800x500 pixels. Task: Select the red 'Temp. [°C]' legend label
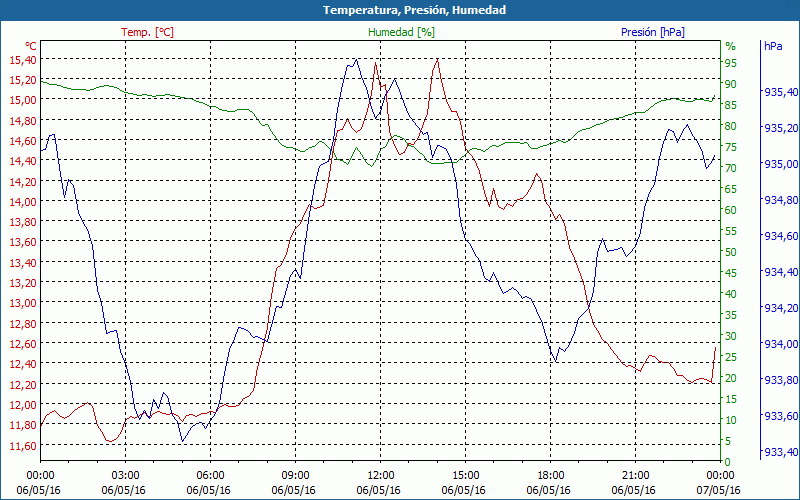click(x=147, y=32)
